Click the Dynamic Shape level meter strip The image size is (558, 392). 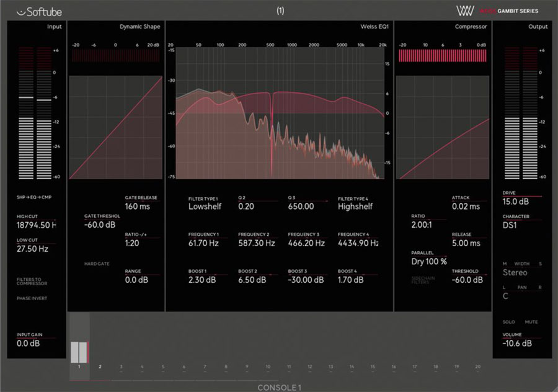(116, 56)
